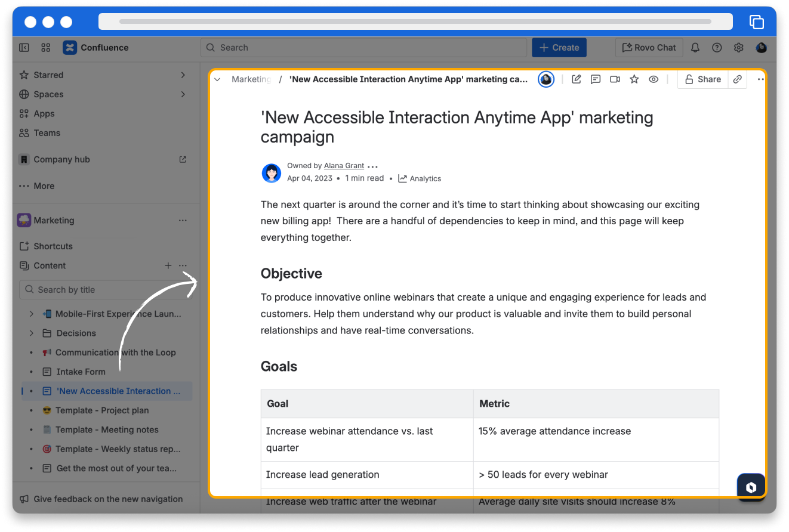Expand the Starred section
This screenshot has width=789, height=532.
[183, 75]
